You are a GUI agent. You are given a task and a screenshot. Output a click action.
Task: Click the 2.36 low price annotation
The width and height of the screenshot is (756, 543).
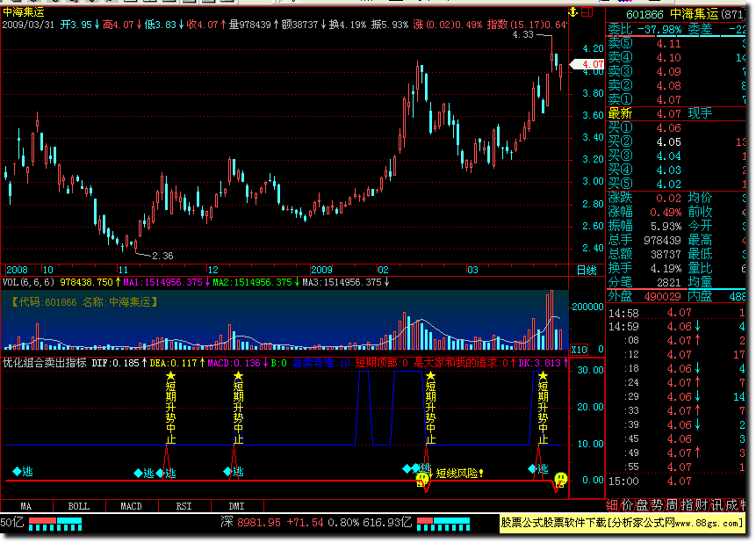pos(162,256)
